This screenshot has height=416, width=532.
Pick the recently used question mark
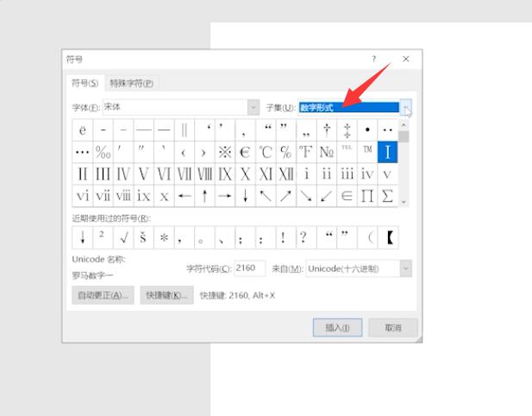pos(306,237)
